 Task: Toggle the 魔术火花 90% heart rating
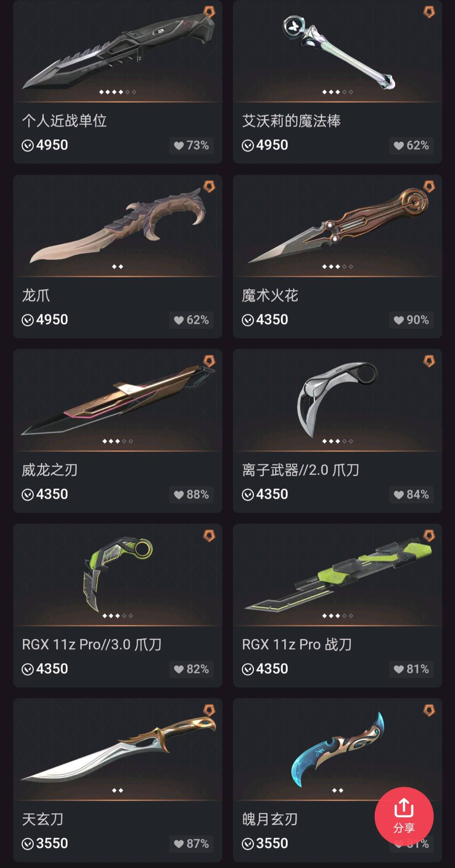click(x=411, y=320)
